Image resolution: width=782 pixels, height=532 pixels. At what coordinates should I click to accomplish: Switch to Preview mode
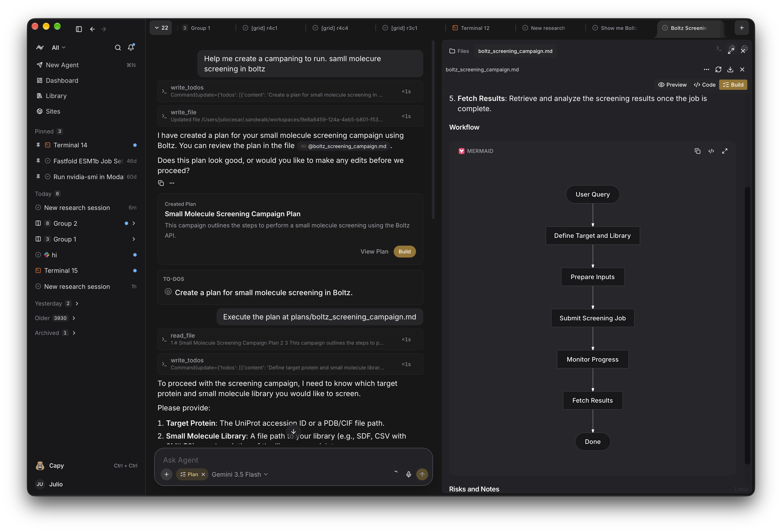click(x=672, y=85)
